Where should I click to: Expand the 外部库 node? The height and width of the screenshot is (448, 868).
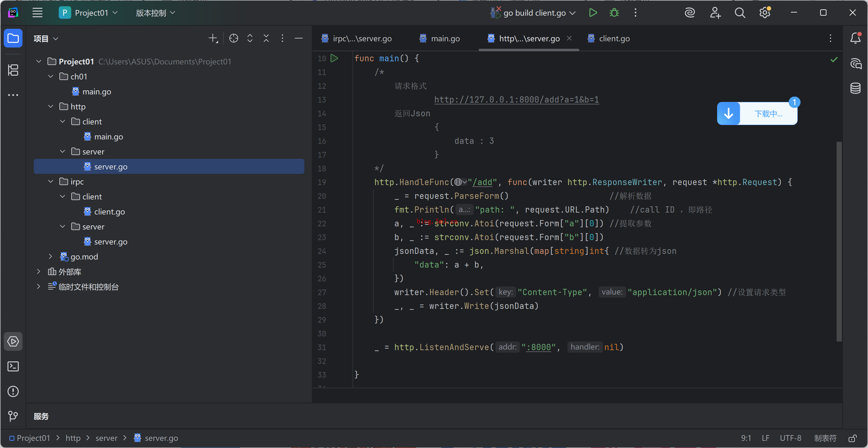click(x=39, y=271)
